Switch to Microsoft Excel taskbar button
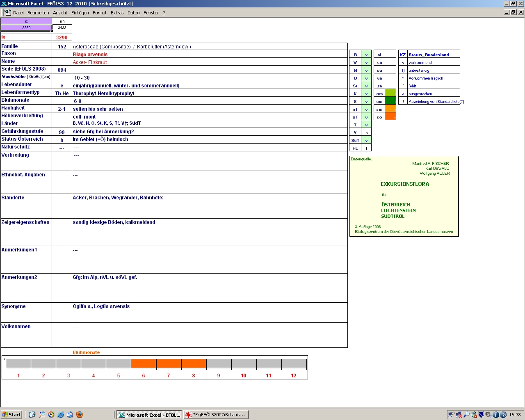This screenshot has height=420, width=525. click(x=149, y=415)
